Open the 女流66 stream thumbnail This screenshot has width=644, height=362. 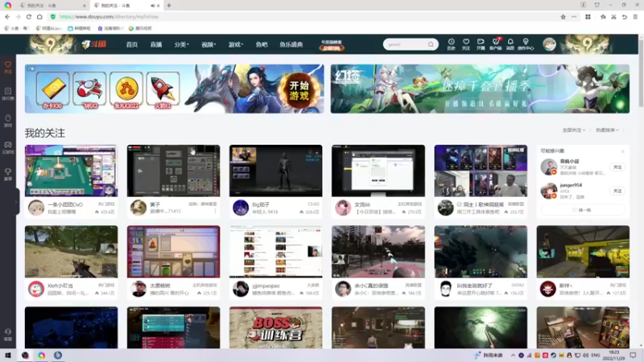(x=378, y=171)
